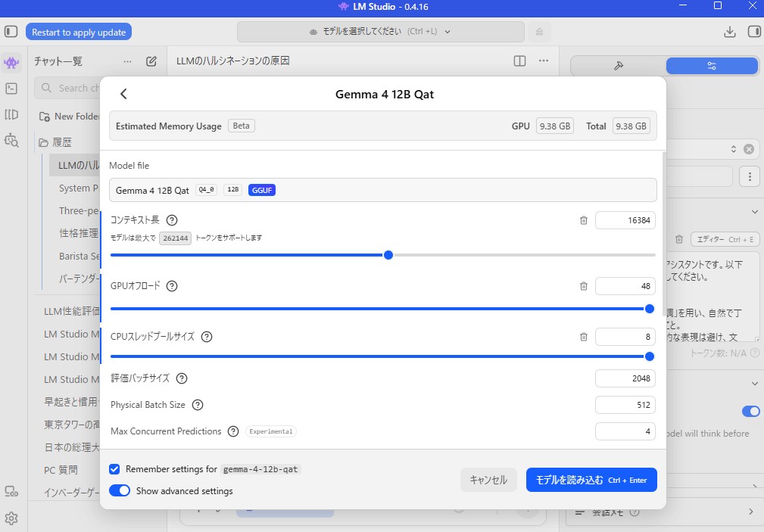The image size is (764, 532).
Task: Click CPU thread pool slider handle
Action: [x=650, y=356]
